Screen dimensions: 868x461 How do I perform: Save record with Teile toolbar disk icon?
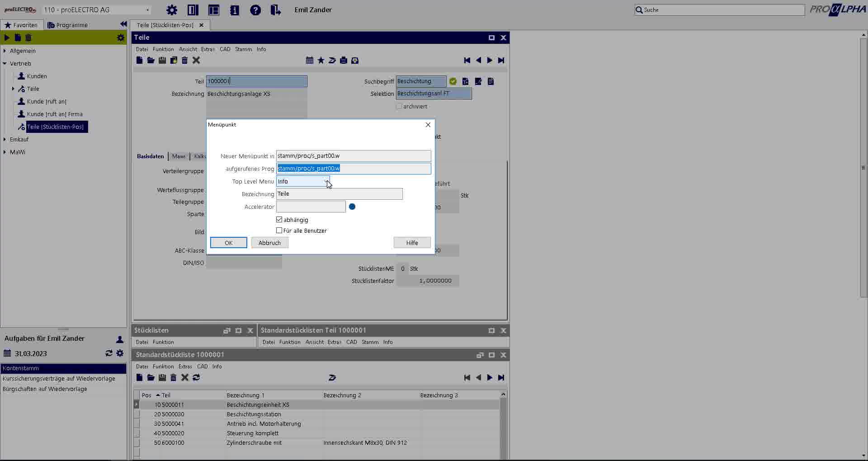pyautogui.click(x=162, y=60)
